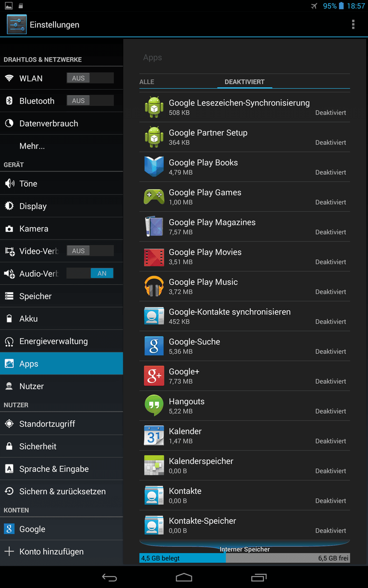The width and height of the screenshot is (368, 588).
Task: Open the recent apps navigation button
Action: [259, 577]
